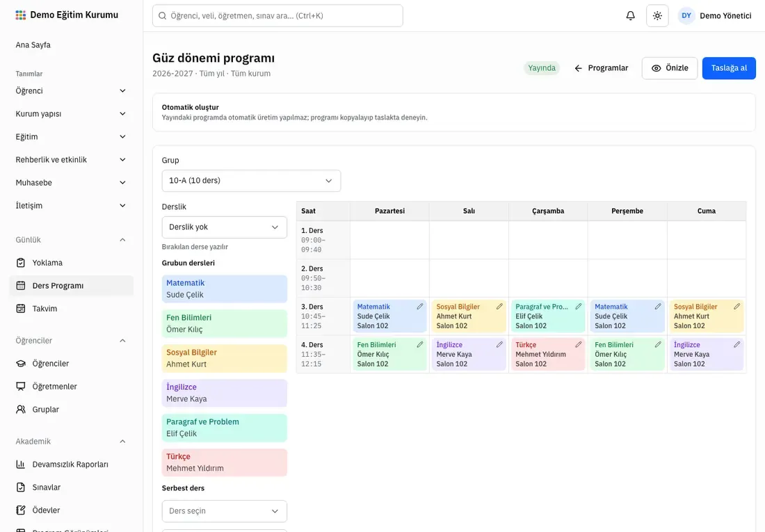Select the yellow Sosyal Bilgiler lesson card
Viewport: 765px width, 532px height.
point(225,358)
